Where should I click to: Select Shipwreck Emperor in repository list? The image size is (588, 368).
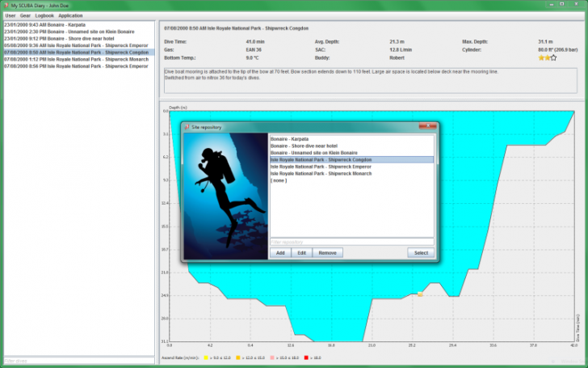tap(352, 167)
